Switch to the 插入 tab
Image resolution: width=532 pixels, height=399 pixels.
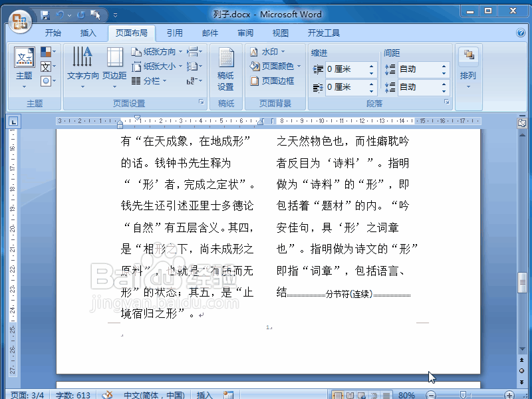pyautogui.click(x=88, y=33)
